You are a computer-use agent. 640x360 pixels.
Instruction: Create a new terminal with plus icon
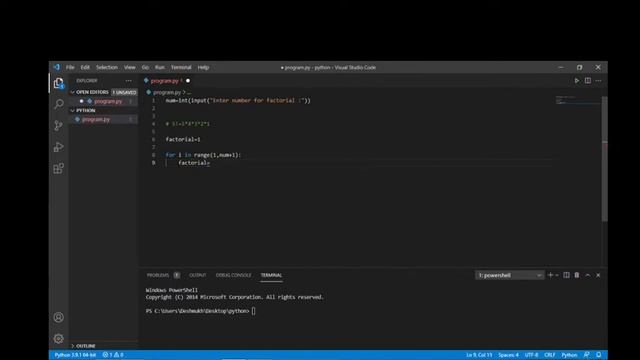point(550,275)
